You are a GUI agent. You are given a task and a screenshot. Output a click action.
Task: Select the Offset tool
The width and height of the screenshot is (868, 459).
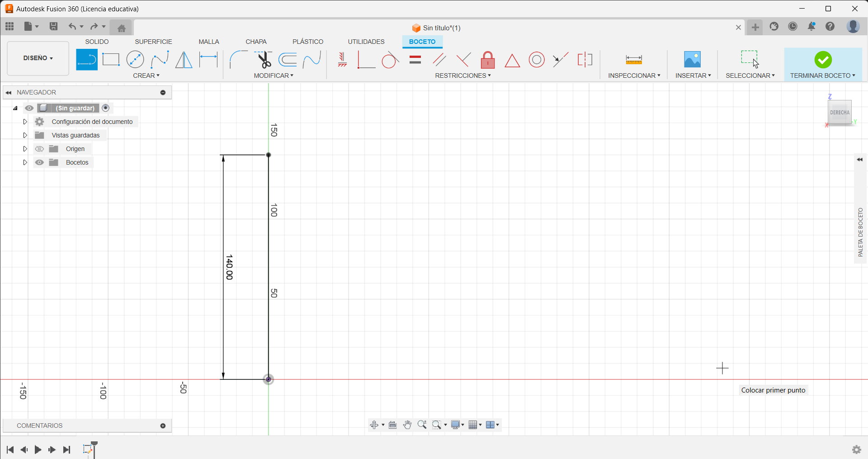click(x=288, y=60)
